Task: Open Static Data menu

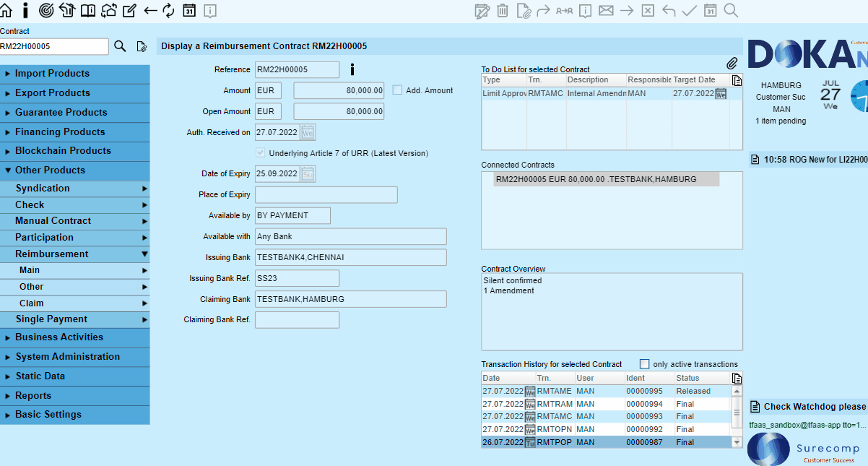Action: 75,376
